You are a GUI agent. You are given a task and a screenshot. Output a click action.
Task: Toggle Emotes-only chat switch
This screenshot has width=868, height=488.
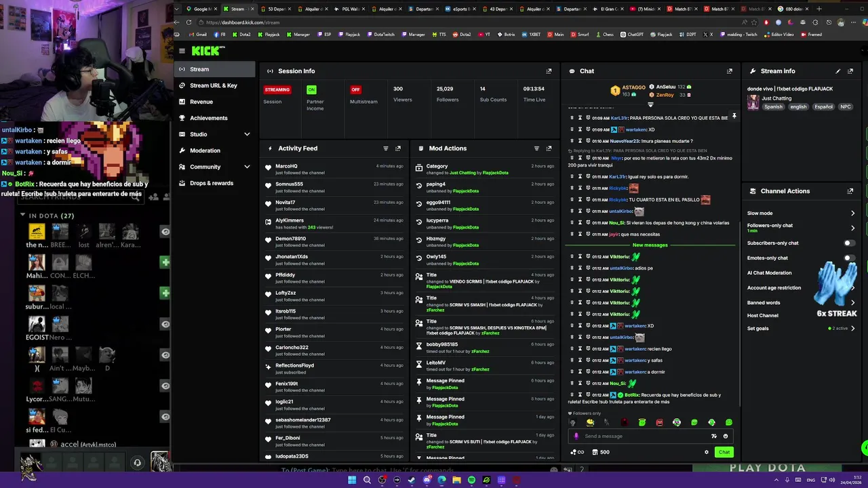(x=848, y=258)
